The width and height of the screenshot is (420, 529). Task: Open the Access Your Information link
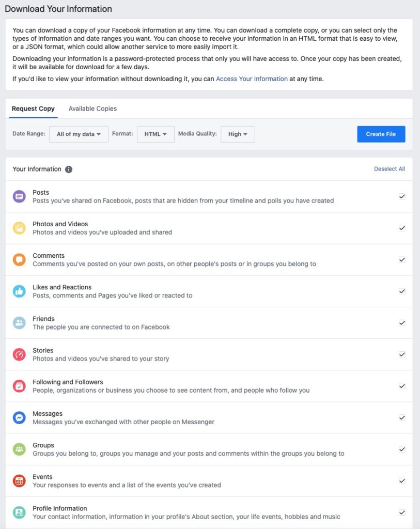[252, 79]
